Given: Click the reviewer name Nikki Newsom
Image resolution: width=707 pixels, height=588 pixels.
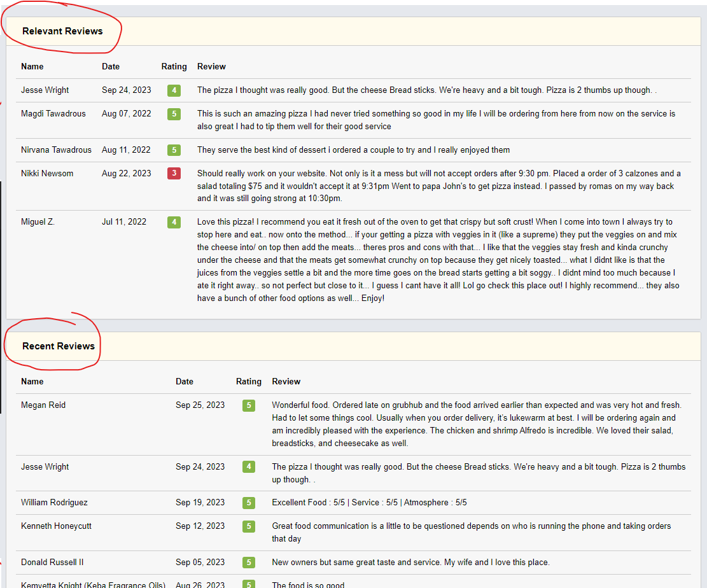Looking at the screenshot, I should pyautogui.click(x=47, y=174).
